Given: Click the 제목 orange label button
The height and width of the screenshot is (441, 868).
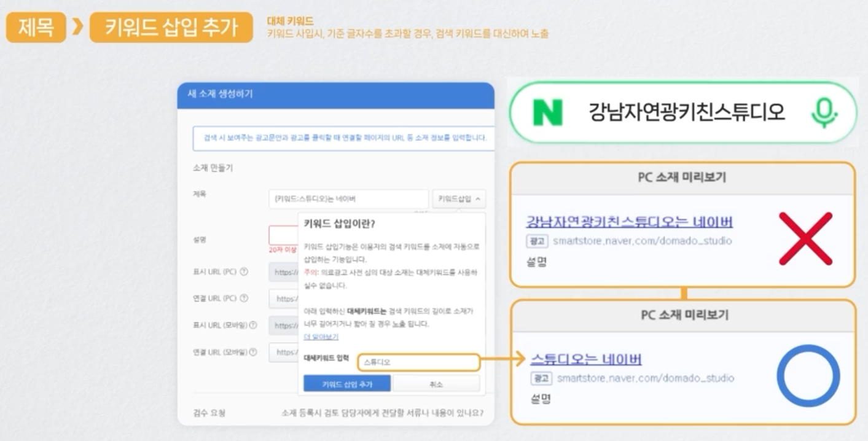Looking at the screenshot, I should [x=36, y=28].
